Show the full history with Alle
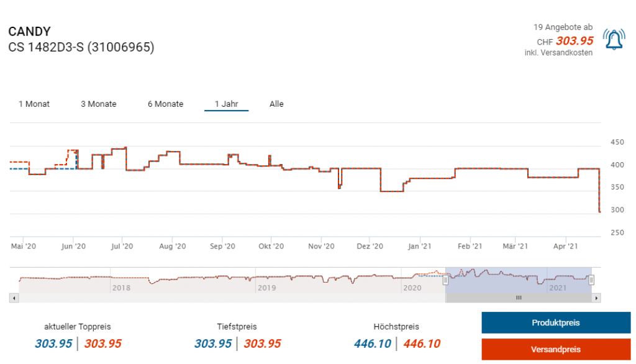The image size is (636, 364). point(276,104)
